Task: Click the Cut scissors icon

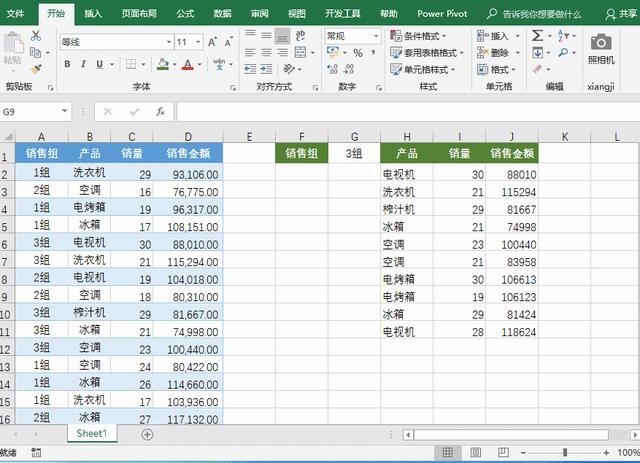Action: click(36, 36)
